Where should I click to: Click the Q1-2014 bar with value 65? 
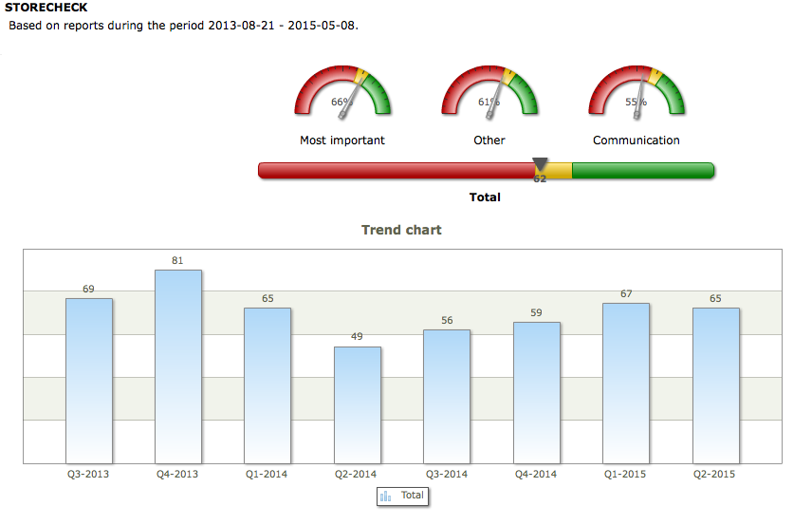[268, 385]
